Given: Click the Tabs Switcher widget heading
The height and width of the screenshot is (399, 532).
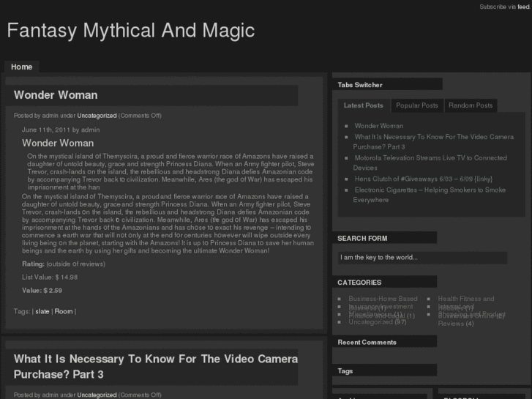Looking at the screenshot, I should [360, 85].
